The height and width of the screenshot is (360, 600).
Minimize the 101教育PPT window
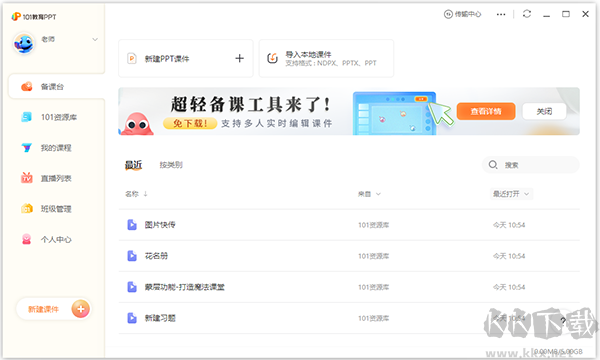(546, 15)
